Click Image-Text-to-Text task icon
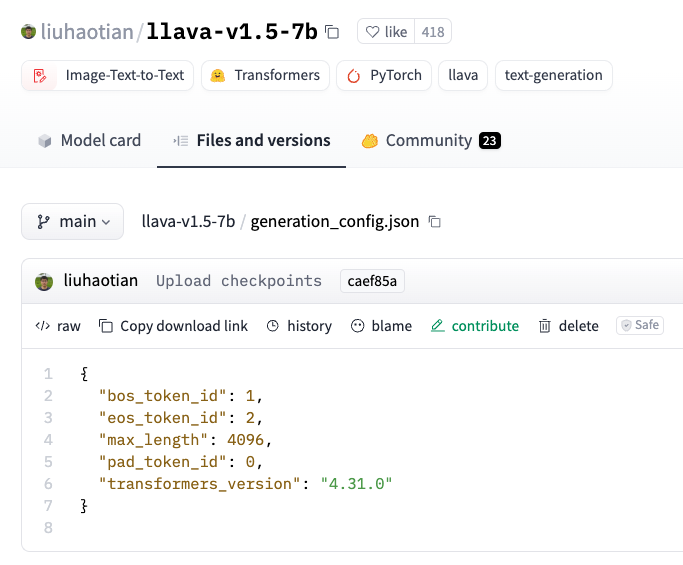 click(x=40, y=75)
